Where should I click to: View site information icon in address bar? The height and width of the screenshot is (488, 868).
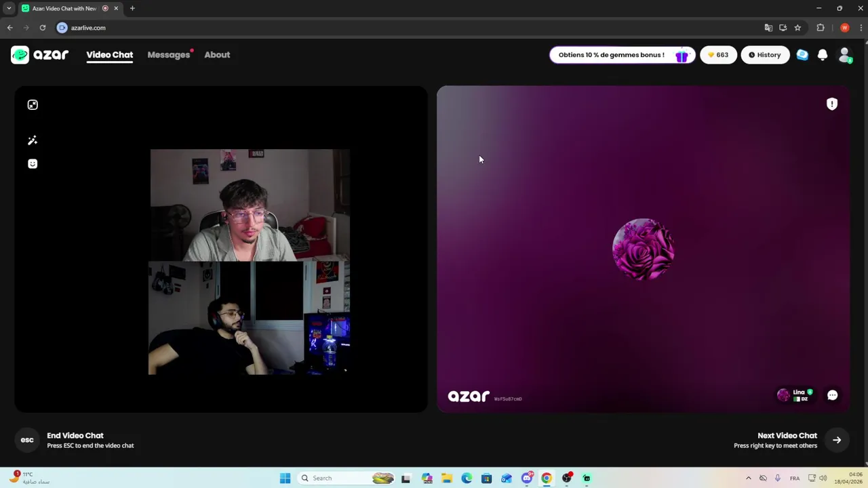tap(62, 28)
